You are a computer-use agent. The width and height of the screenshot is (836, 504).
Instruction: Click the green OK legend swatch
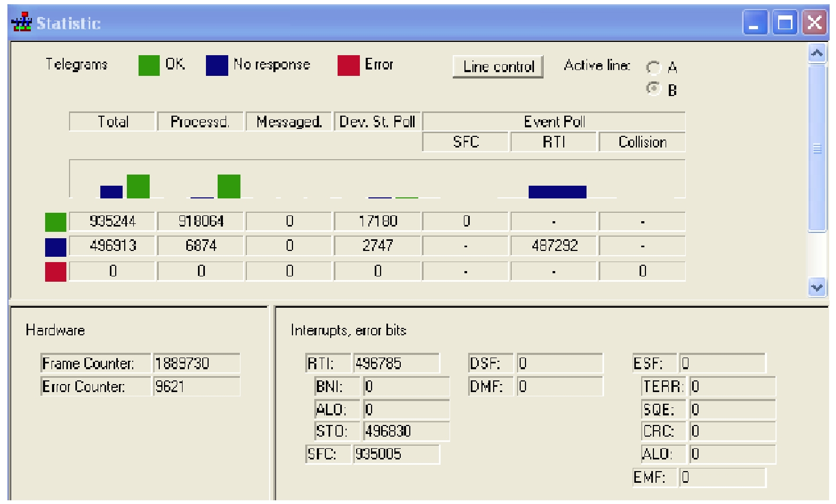pyautogui.click(x=149, y=66)
